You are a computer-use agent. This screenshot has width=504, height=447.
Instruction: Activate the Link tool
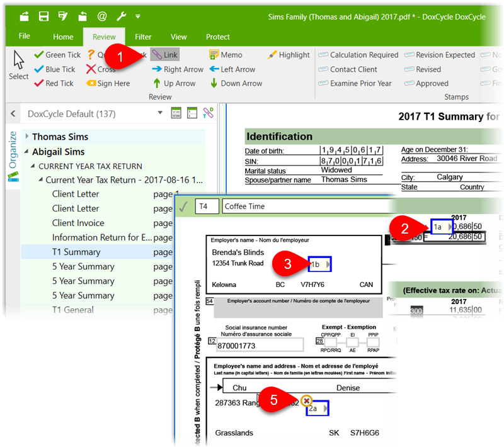tap(165, 55)
